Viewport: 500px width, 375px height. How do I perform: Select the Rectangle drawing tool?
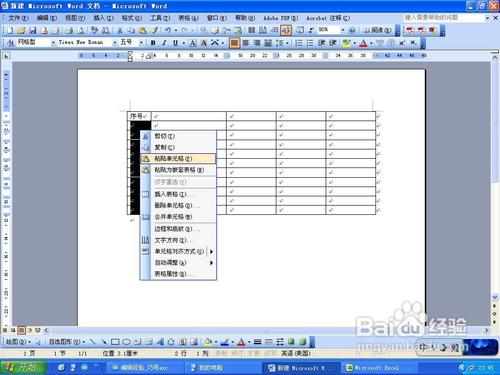(x=115, y=342)
